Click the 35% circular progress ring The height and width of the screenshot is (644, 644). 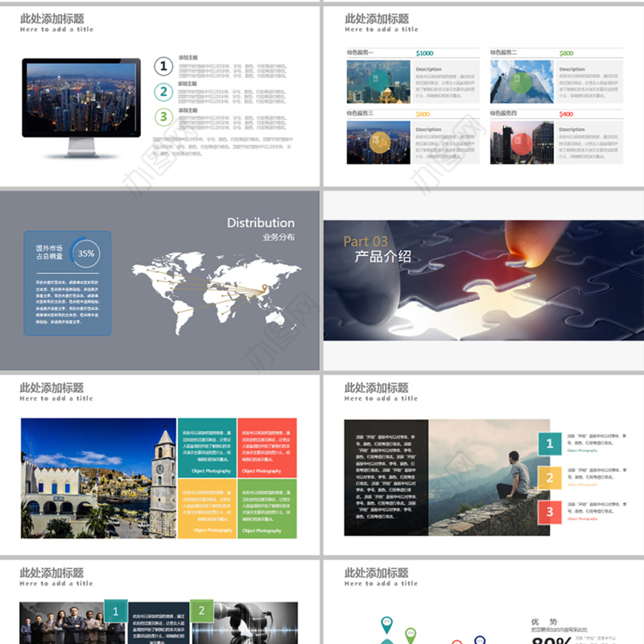(85, 253)
